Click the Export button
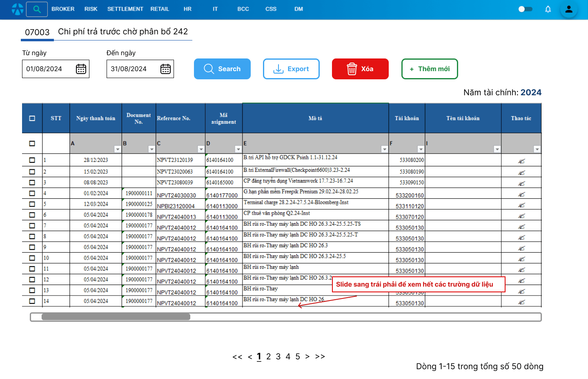588x379 pixels. pyautogui.click(x=291, y=69)
